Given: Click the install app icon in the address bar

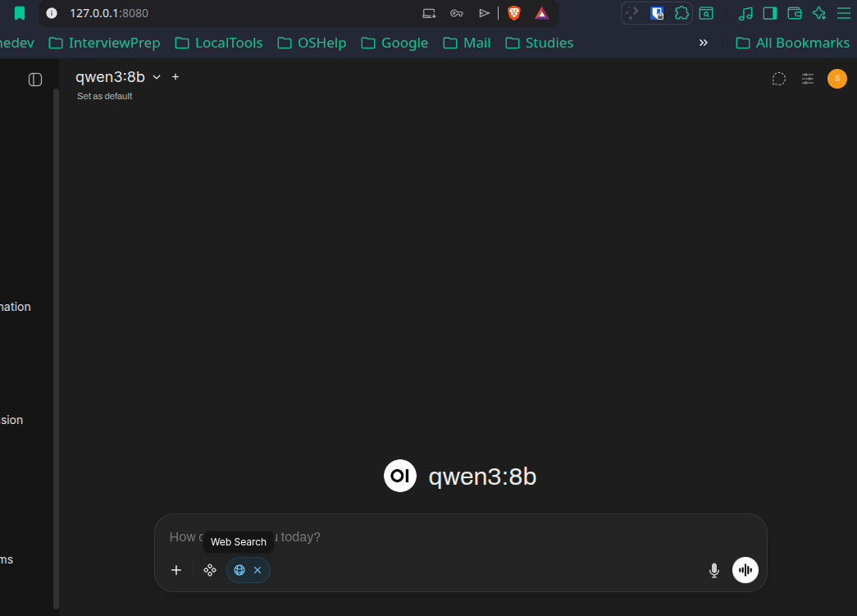Looking at the screenshot, I should [x=430, y=13].
